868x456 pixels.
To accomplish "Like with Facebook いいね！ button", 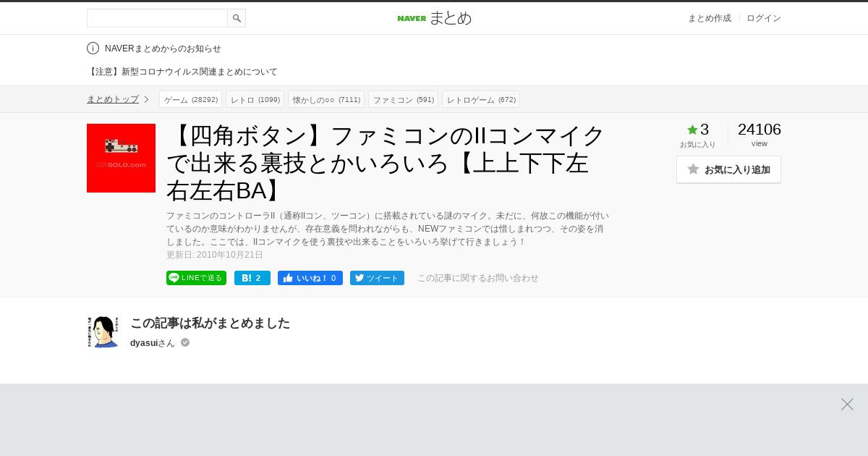I will point(310,278).
